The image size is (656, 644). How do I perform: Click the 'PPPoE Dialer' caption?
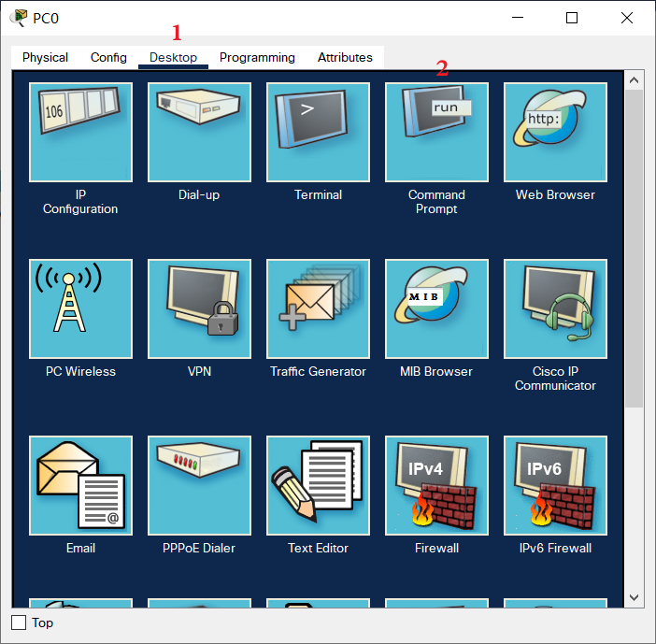[x=199, y=548]
